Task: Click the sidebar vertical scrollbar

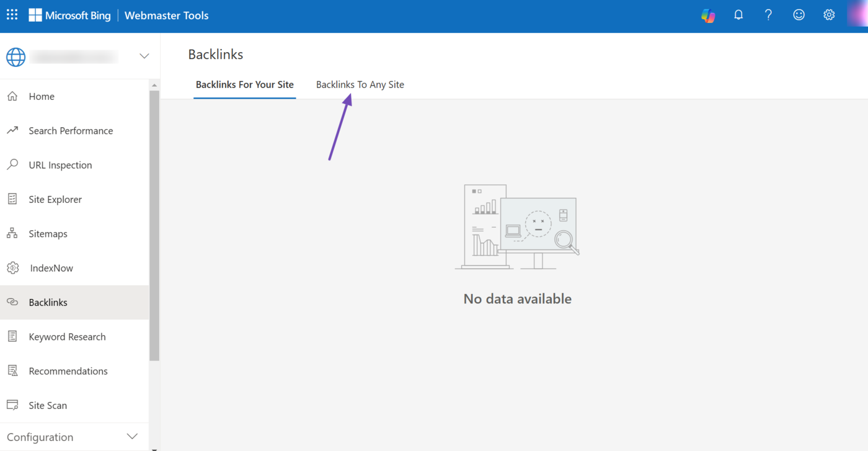Action: tap(154, 223)
